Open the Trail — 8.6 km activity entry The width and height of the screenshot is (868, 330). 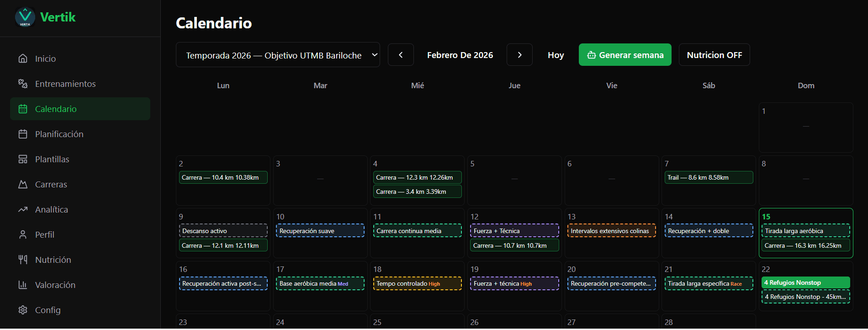point(709,177)
